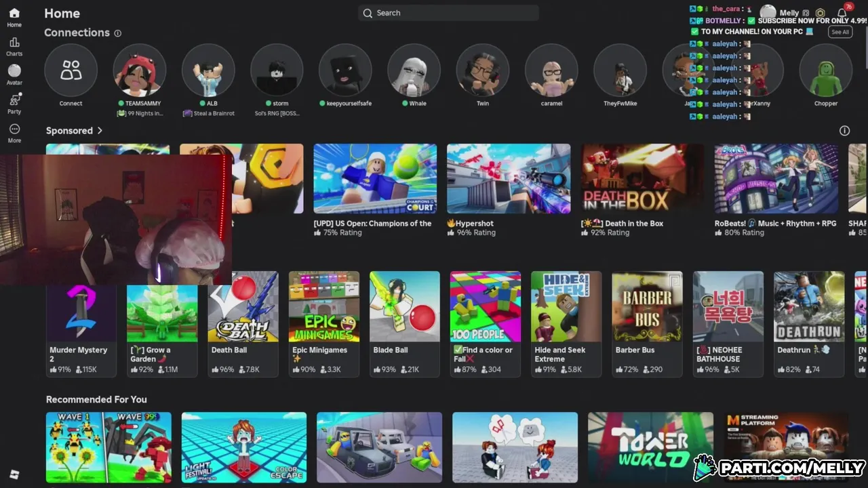Open keepyourselfsafe's avatar
The width and height of the screenshot is (868, 488).
(345, 70)
